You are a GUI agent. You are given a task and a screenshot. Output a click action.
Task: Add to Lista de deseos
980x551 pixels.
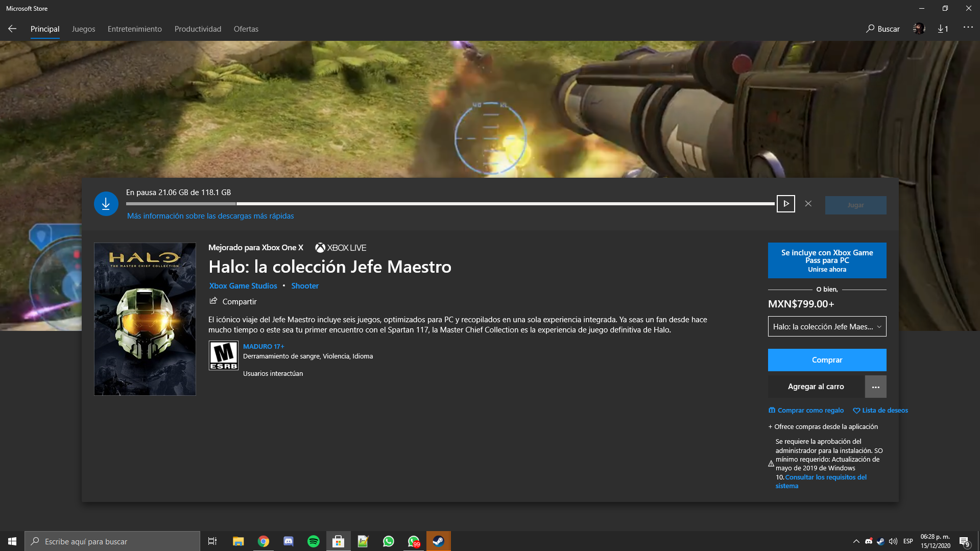click(880, 411)
